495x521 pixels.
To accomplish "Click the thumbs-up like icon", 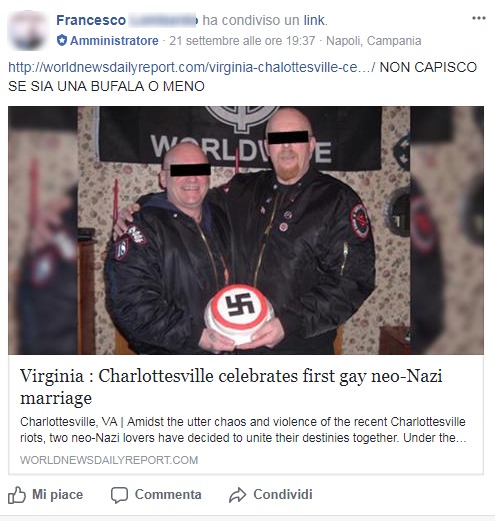I will pos(17,495).
